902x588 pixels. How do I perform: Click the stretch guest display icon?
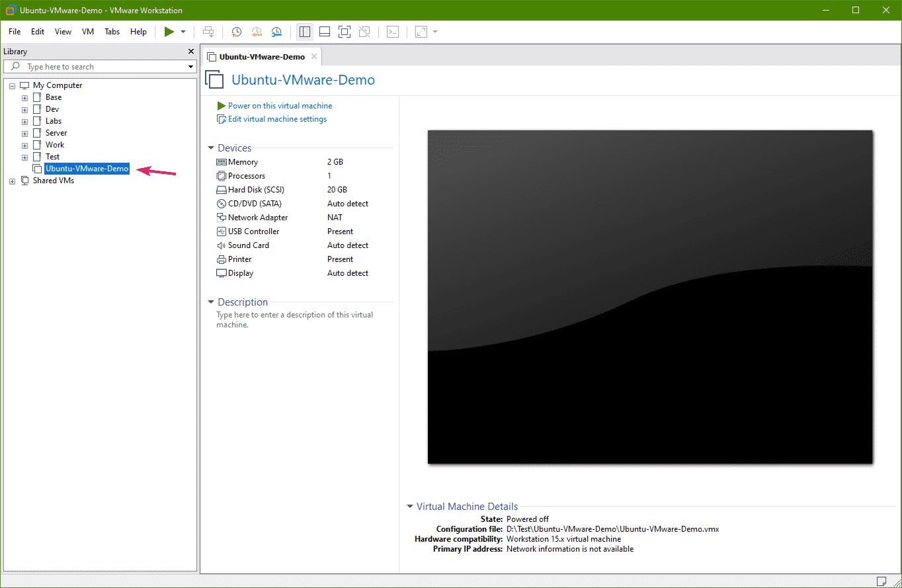pos(421,32)
